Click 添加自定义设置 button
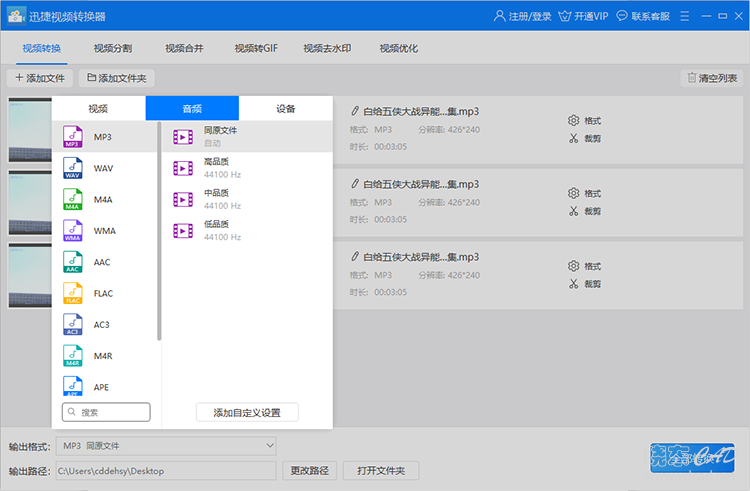Viewport: 750px width, 491px height. tap(247, 413)
